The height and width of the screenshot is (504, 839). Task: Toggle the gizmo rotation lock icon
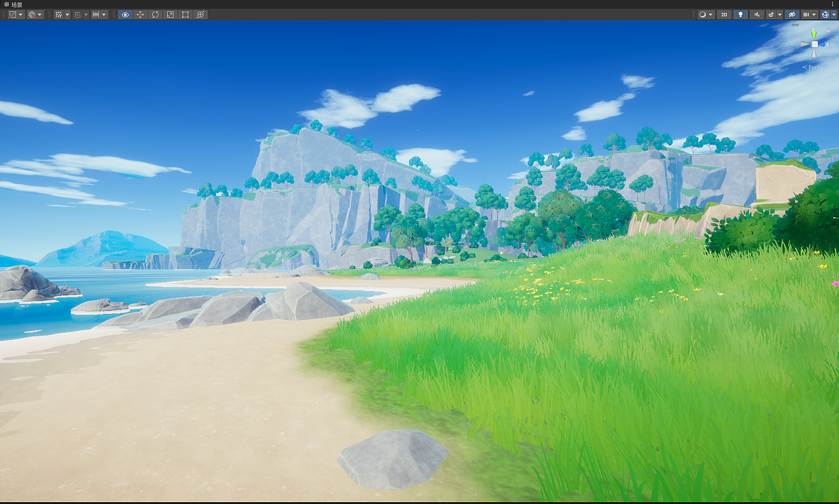pyautogui.click(x=829, y=30)
